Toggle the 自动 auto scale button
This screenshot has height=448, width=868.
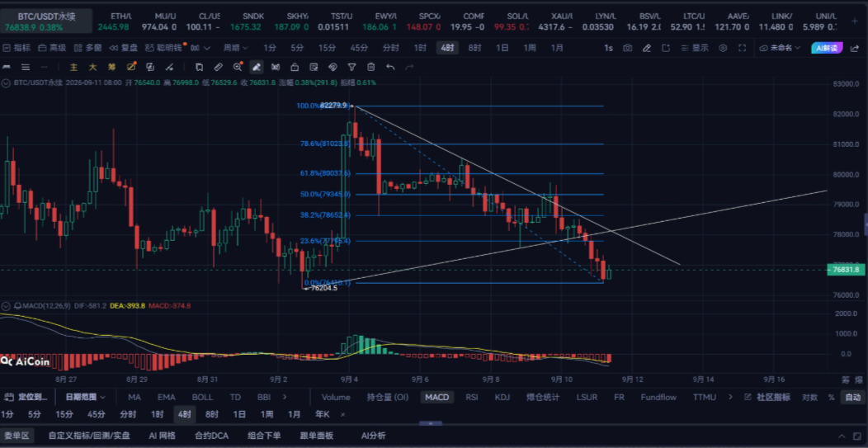851,397
